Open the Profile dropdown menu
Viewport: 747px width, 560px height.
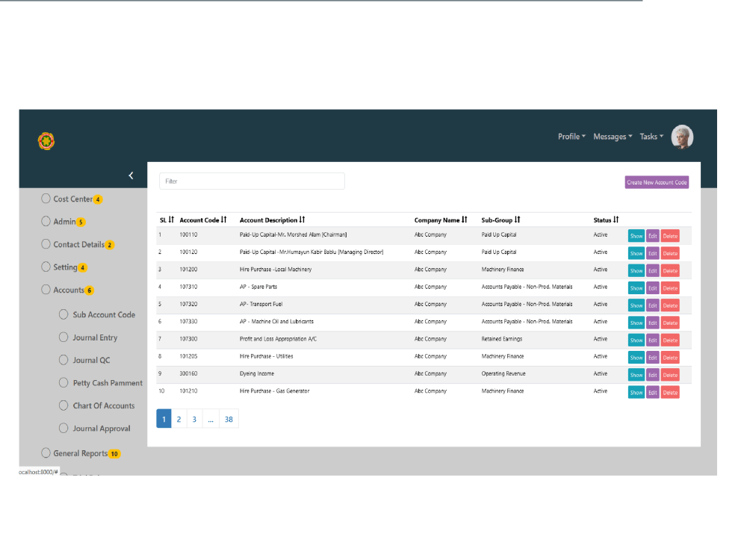571,137
